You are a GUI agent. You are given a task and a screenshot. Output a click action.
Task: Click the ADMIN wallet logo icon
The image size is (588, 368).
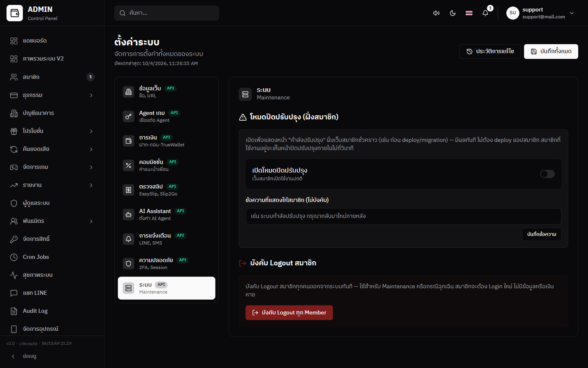coord(15,13)
